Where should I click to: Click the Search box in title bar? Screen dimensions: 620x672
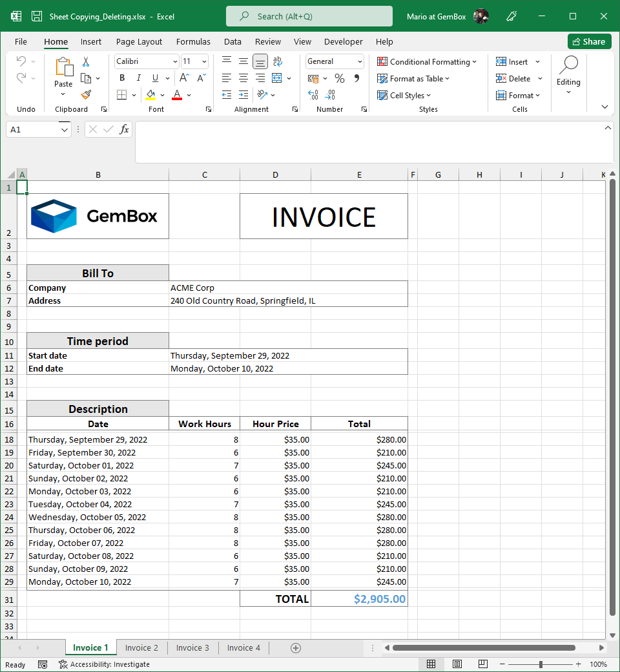click(x=309, y=16)
